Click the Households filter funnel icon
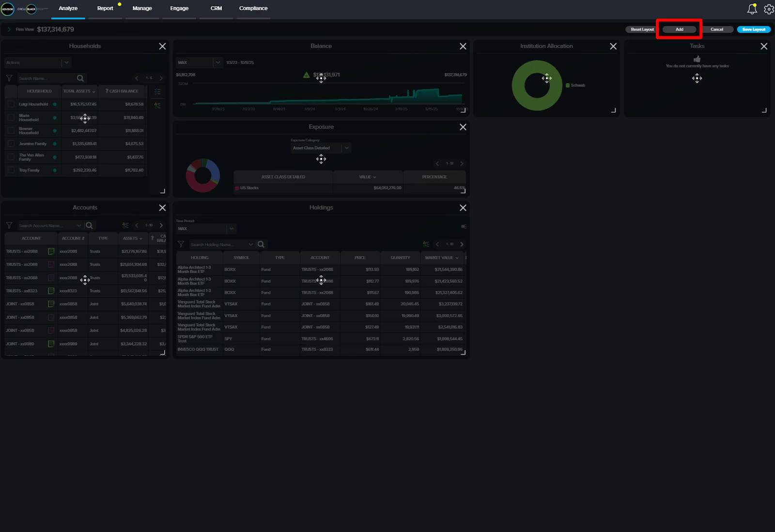This screenshot has width=775, height=532. pos(9,78)
